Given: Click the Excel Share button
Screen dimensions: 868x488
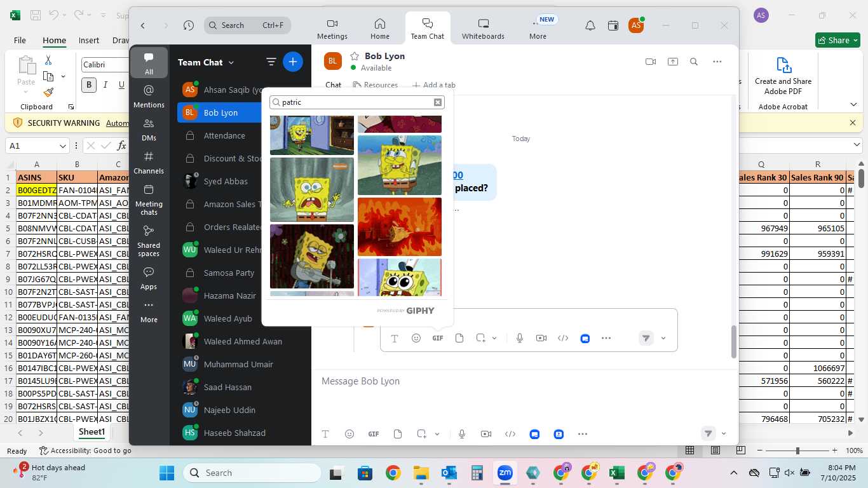Looking at the screenshot, I should pyautogui.click(x=837, y=40).
